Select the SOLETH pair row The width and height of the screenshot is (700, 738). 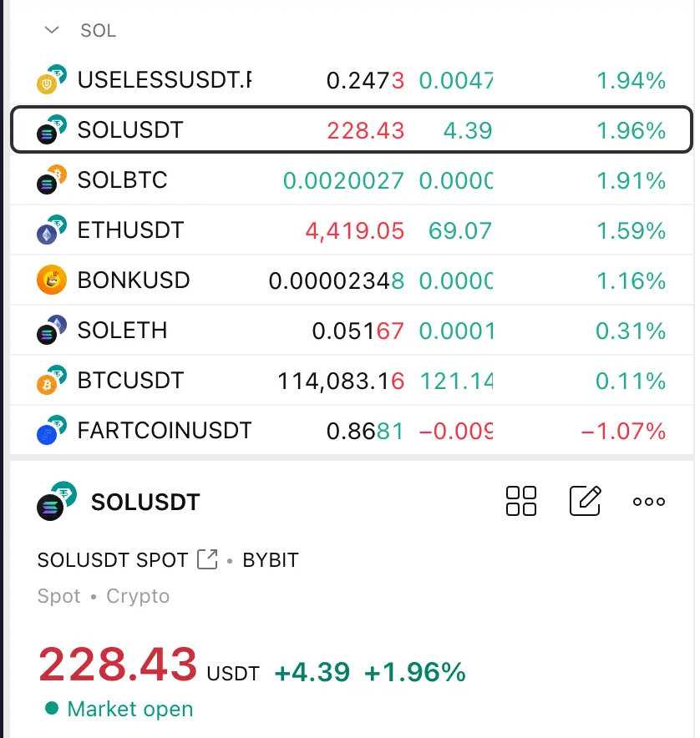[x=352, y=331]
